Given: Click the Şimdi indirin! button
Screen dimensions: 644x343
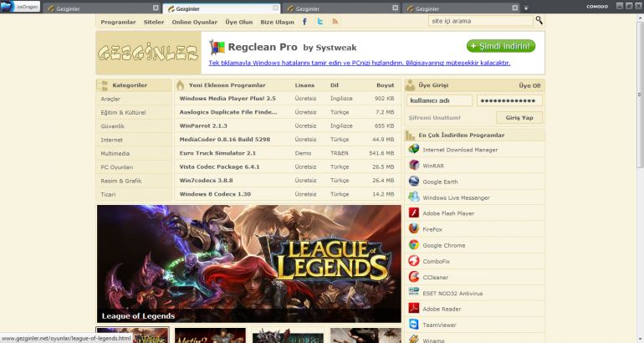Looking at the screenshot, I should (x=501, y=46).
